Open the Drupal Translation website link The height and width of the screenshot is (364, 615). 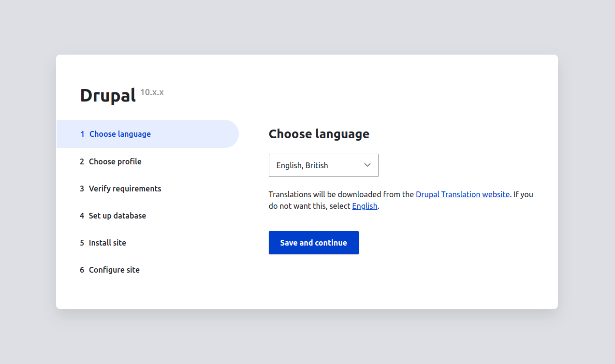pyautogui.click(x=462, y=194)
